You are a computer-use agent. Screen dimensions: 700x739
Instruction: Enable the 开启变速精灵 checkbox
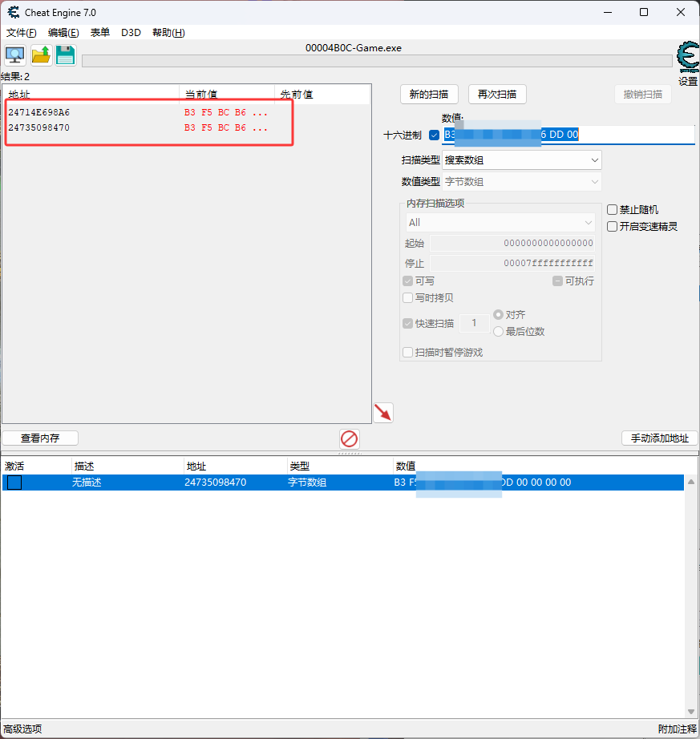pos(612,227)
